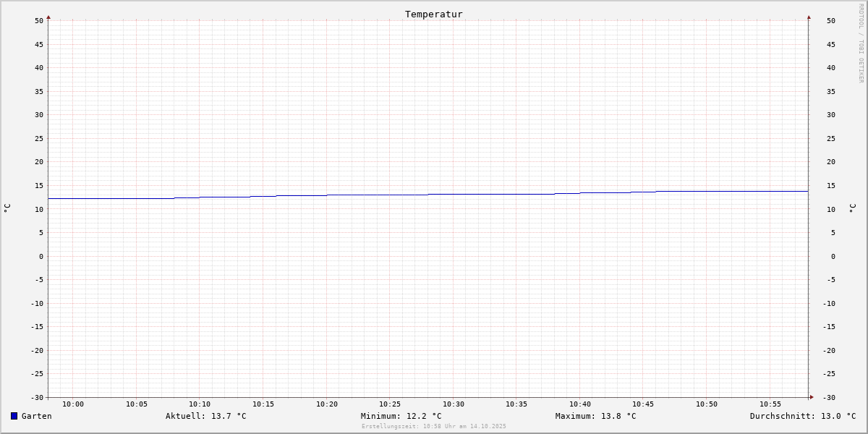Screen dimensions: 868x434
Task: Click the left axis -30 label
Action: [37, 397]
